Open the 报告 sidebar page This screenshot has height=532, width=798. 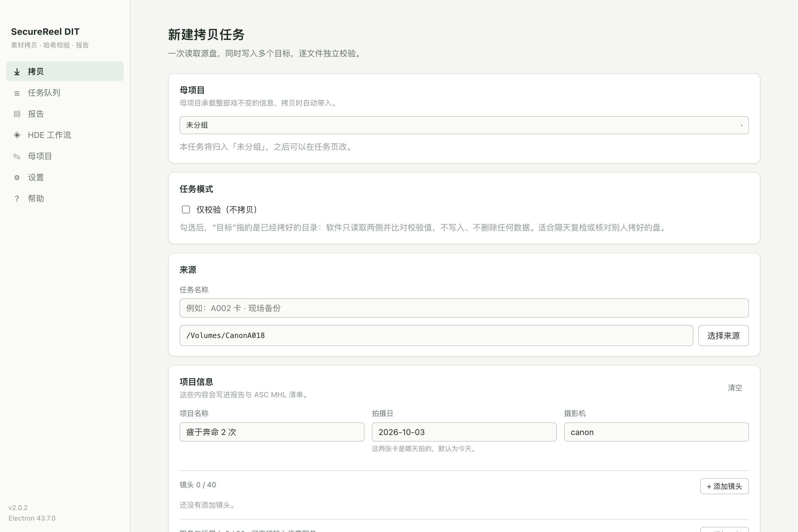[65, 114]
